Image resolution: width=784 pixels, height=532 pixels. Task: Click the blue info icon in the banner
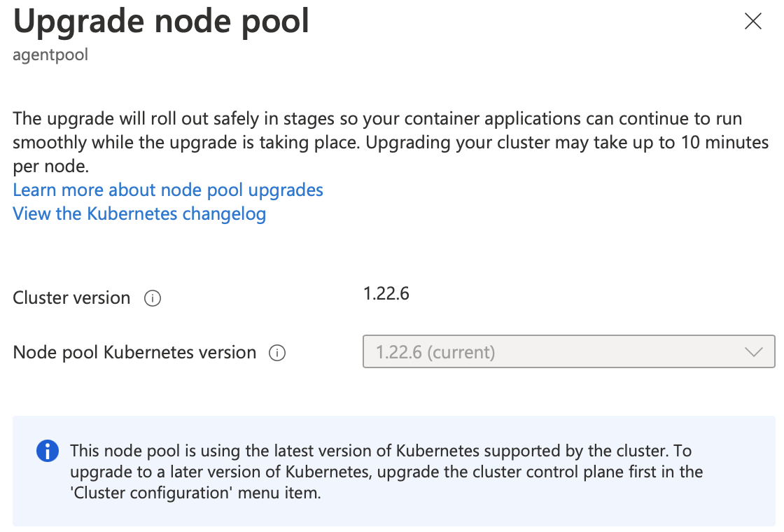pyautogui.click(x=48, y=451)
